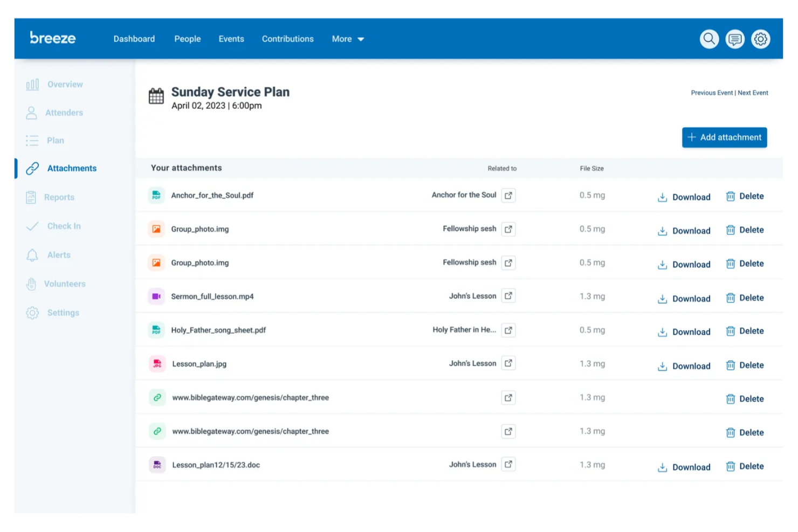Open the external link for Anchor for the Soul

tap(507, 195)
